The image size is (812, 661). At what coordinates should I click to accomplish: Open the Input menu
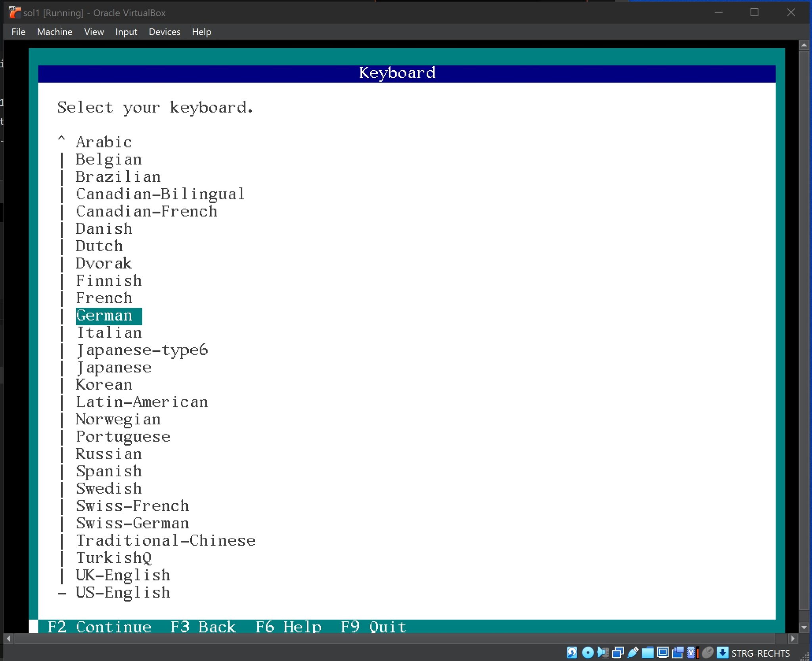(x=126, y=32)
